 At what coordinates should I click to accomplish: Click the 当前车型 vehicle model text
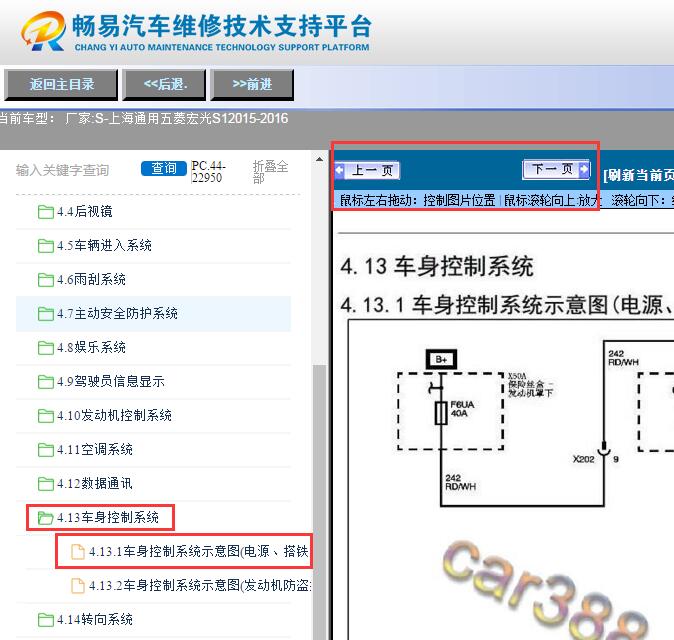pyautogui.click(x=144, y=118)
